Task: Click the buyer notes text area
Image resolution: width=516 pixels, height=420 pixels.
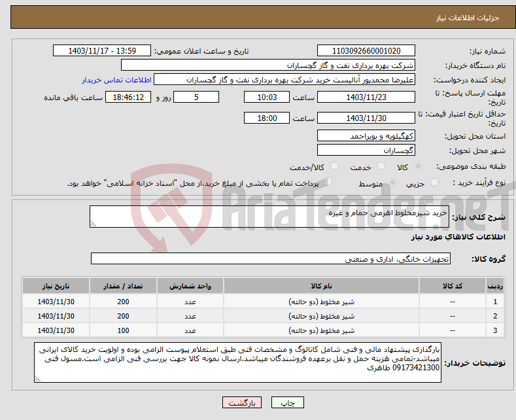Action: tap(237, 362)
